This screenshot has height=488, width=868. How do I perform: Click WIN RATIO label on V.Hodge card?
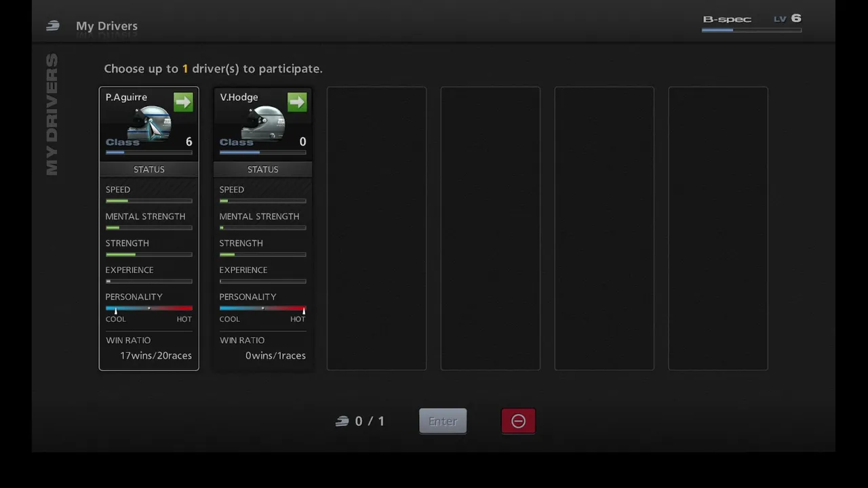tap(242, 340)
